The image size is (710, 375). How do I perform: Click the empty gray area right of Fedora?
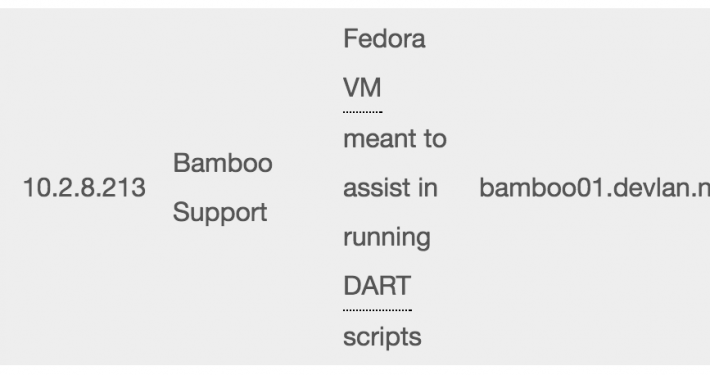coord(566,38)
